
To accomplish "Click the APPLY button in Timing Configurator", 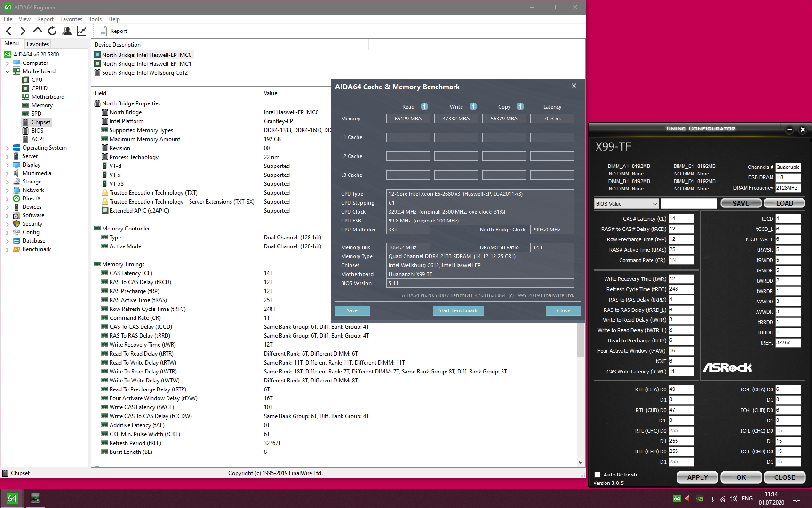I will coord(697,477).
